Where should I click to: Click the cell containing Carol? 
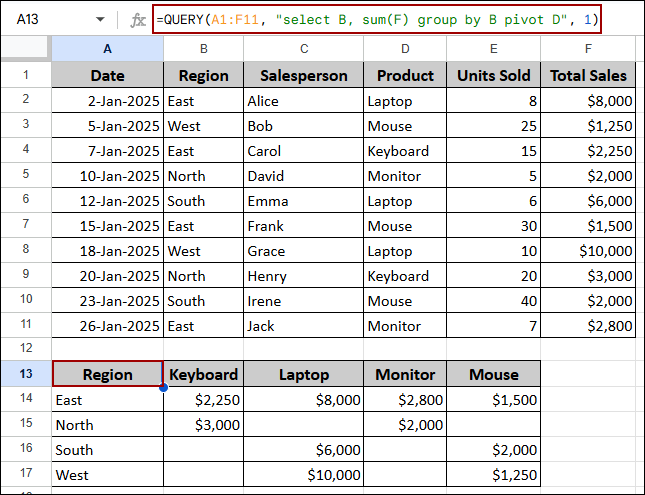click(x=304, y=151)
